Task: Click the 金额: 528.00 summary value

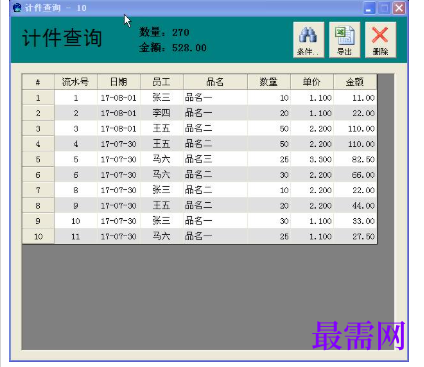Action: coord(173,48)
